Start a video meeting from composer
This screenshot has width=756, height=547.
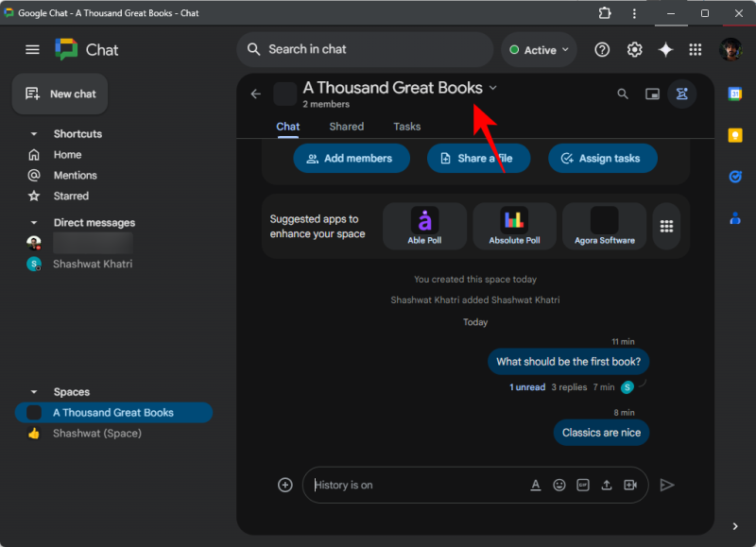click(x=630, y=485)
